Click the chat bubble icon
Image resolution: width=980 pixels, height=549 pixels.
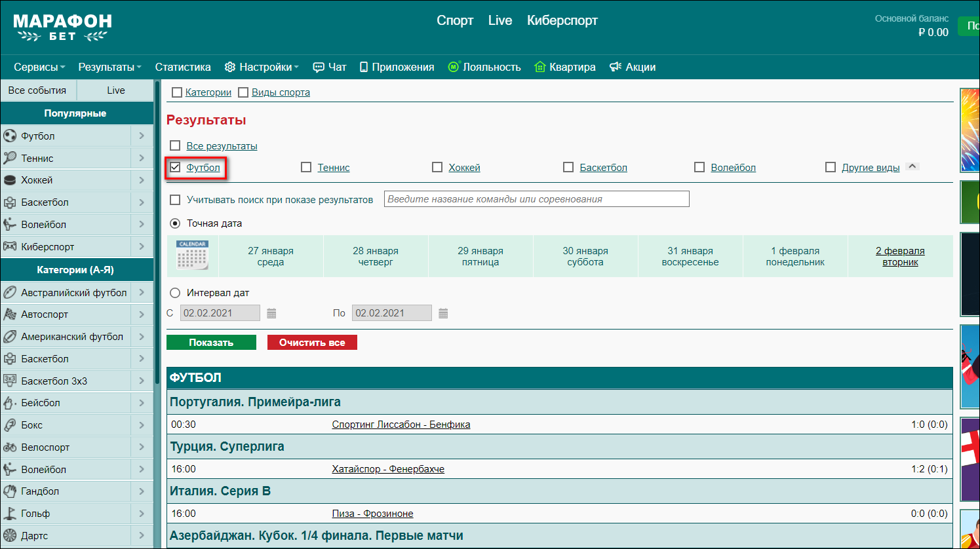point(319,67)
